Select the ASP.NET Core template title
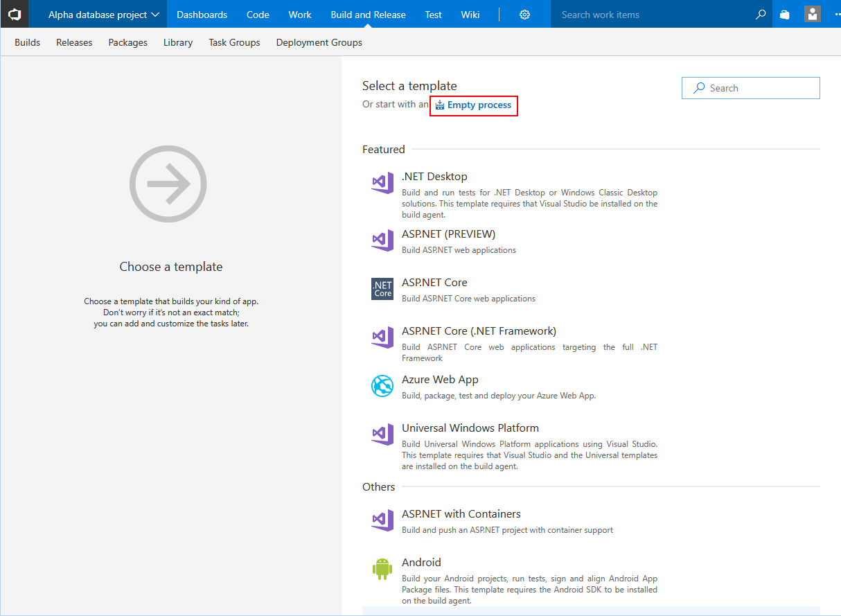Image resolution: width=841 pixels, height=616 pixels. [434, 283]
